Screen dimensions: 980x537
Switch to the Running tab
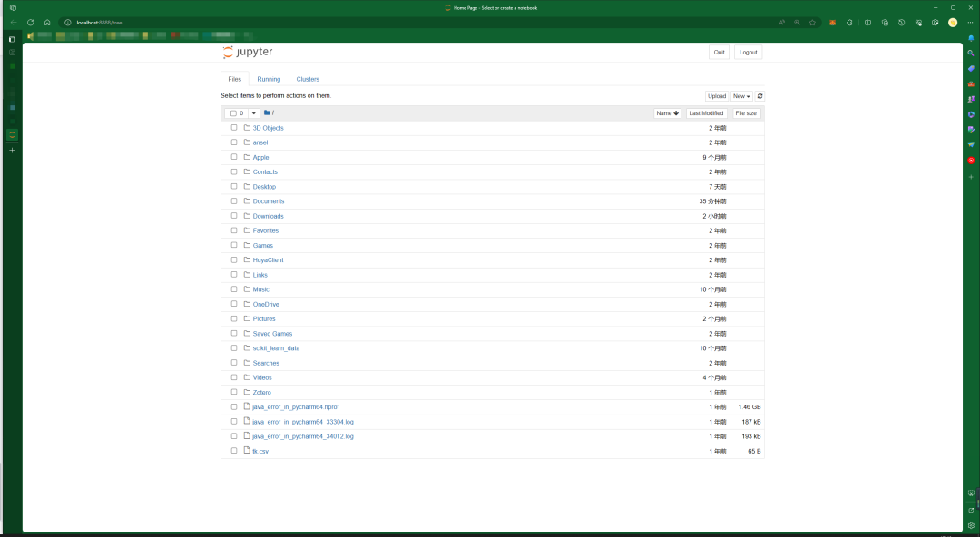pos(269,79)
